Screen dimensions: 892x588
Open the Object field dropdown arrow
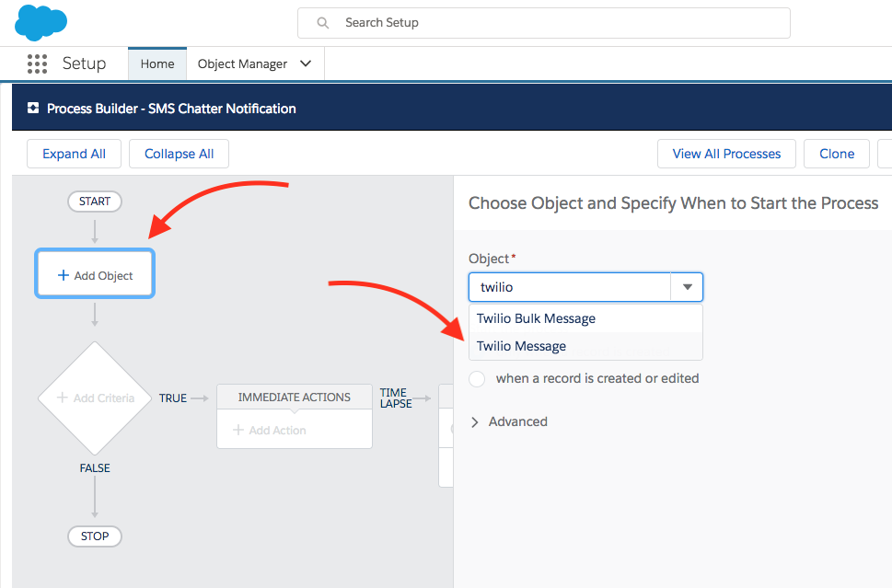click(687, 286)
